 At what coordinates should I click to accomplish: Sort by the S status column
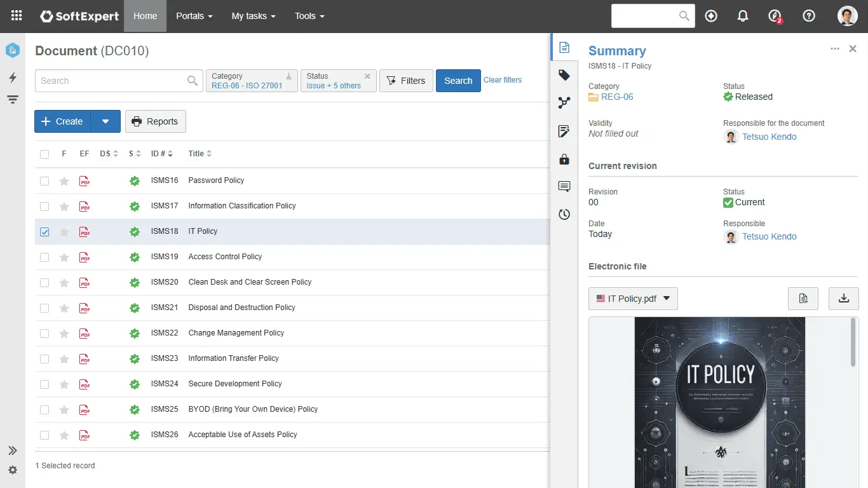(135, 154)
